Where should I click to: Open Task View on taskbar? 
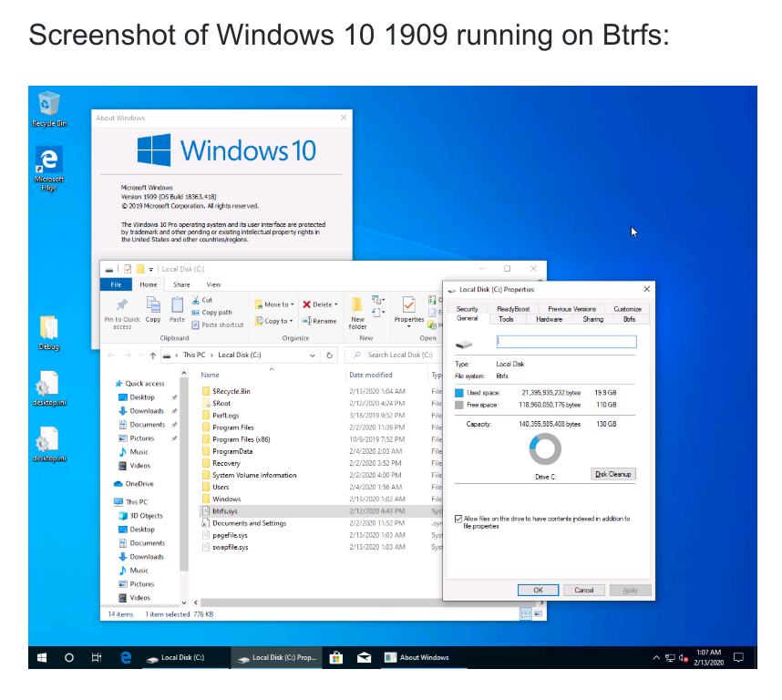(97, 658)
